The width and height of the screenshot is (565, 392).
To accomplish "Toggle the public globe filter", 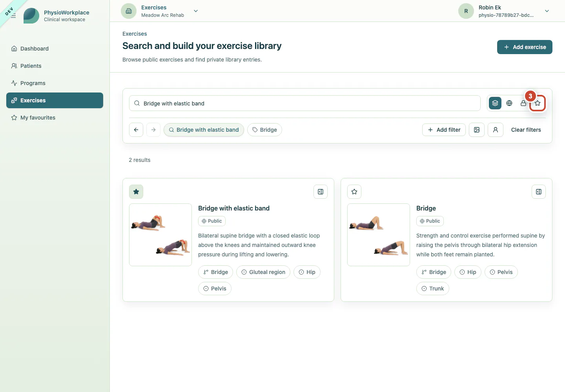I will 509,103.
